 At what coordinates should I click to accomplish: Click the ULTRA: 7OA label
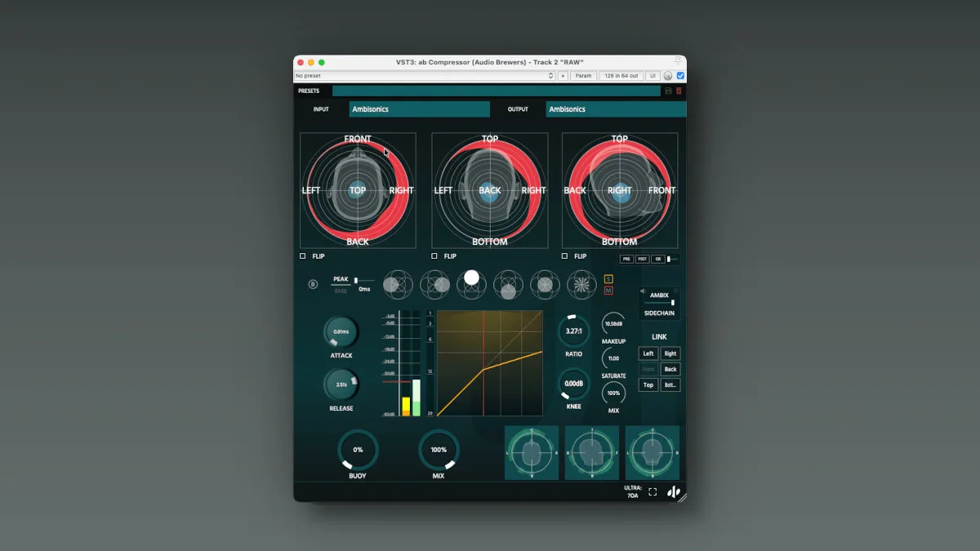pyautogui.click(x=633, y=491)
